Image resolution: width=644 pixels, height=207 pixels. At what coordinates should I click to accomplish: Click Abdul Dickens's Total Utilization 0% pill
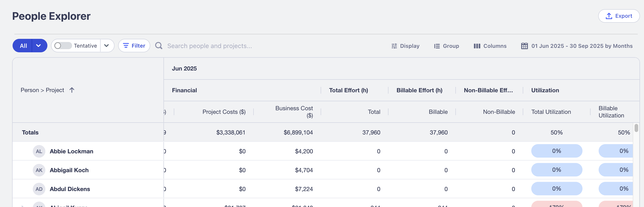[x=556, y=189]
